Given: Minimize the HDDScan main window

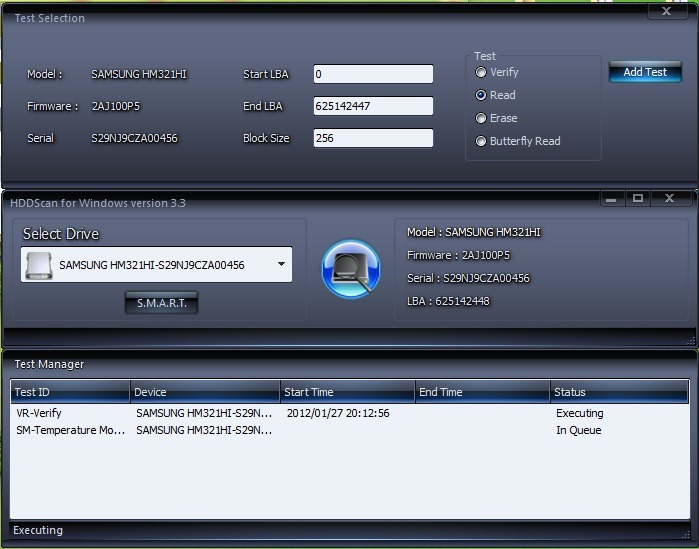Looking at the screenshot, I should point(610,199).
